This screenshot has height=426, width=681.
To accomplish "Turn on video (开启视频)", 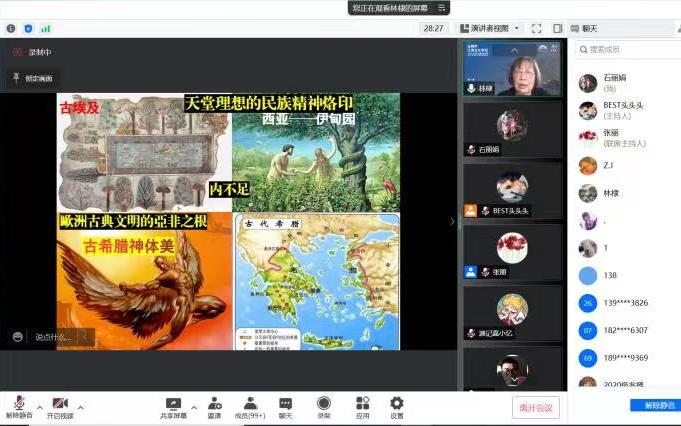I will 60,407.
